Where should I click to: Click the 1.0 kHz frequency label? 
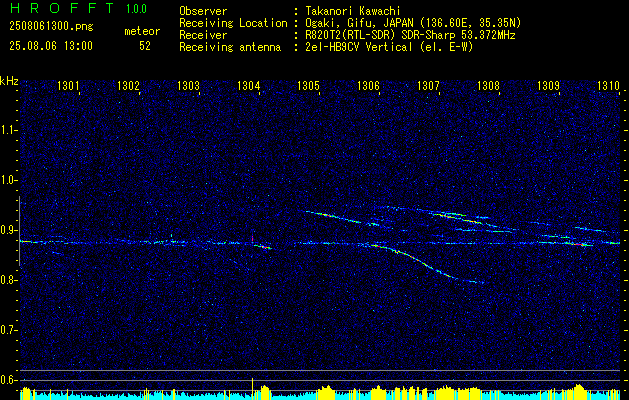(8, 181)
